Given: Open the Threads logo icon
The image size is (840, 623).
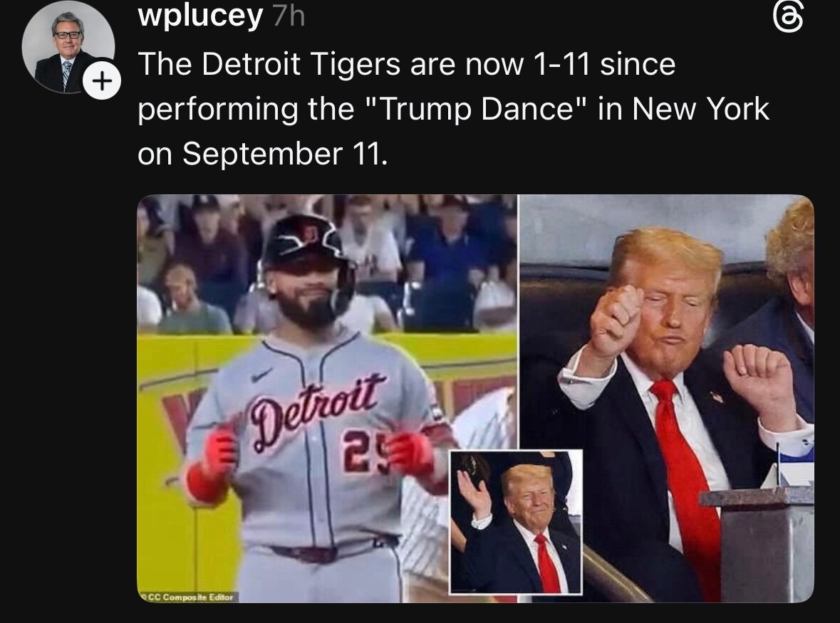Looking at the screenshot, I should click(x=788, y=18).
